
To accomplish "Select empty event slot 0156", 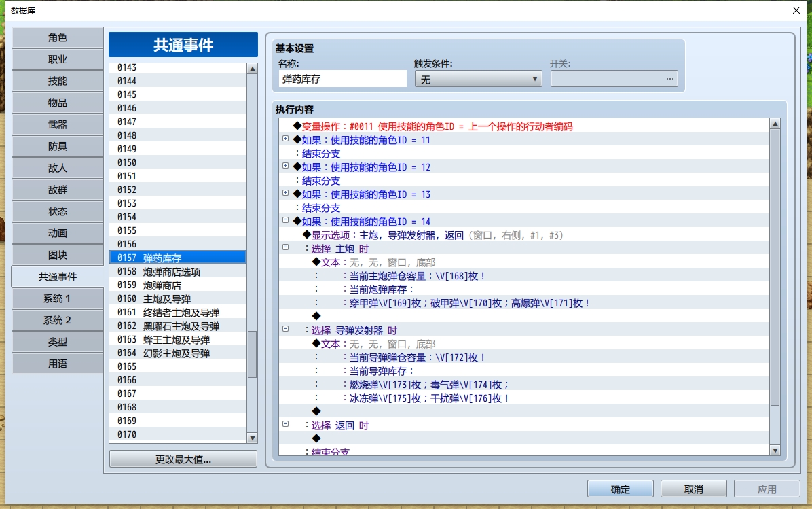I will (x=178, y=244).
